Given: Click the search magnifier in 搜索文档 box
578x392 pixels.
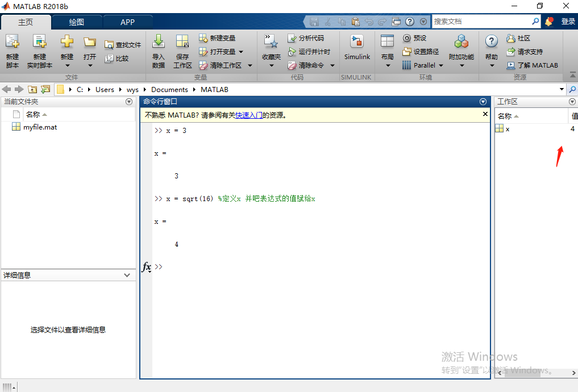Looking at the screenshot, I should 535,22.
